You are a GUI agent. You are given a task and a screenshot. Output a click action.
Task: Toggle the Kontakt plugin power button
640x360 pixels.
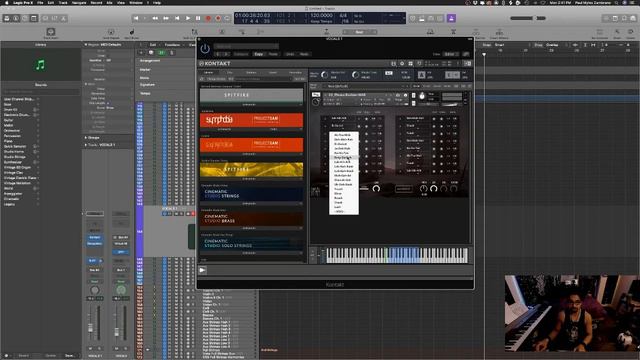(205, 49)
